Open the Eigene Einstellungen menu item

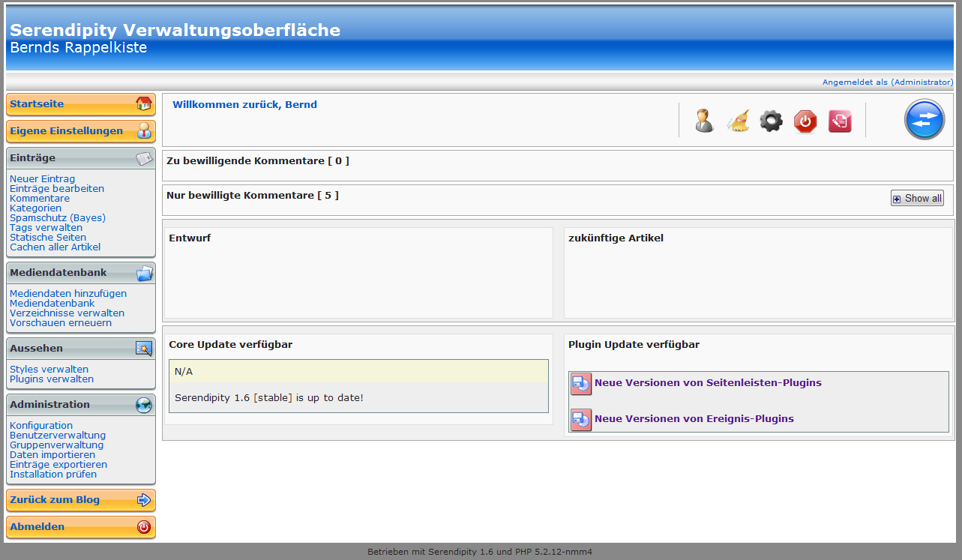tap(66, 131)
